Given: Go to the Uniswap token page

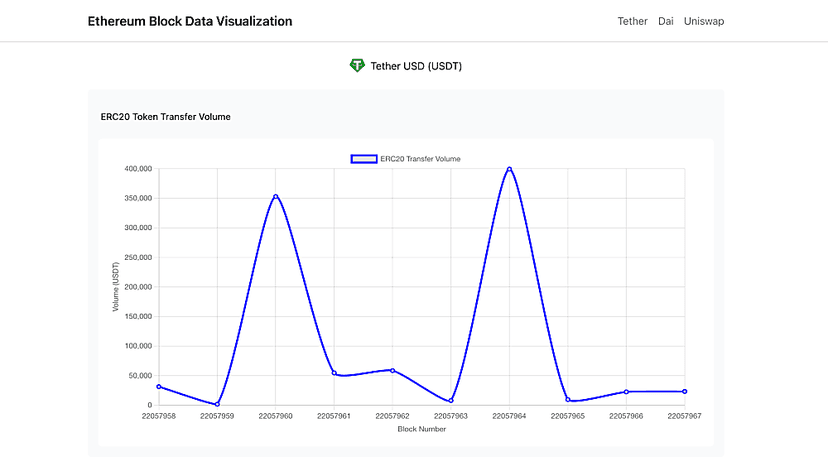Looking at the screenshot, I should pos(703,21).
